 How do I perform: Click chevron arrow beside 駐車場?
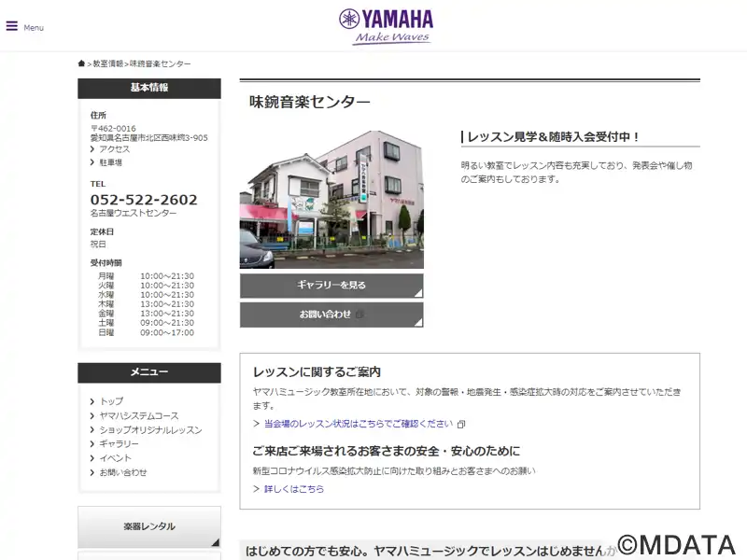coord(92,162)
